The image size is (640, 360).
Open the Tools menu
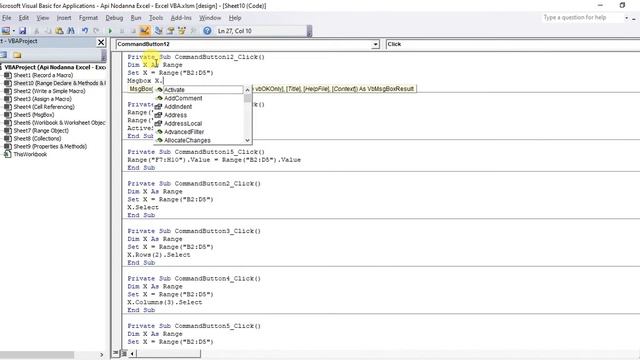tap(156, 18)
